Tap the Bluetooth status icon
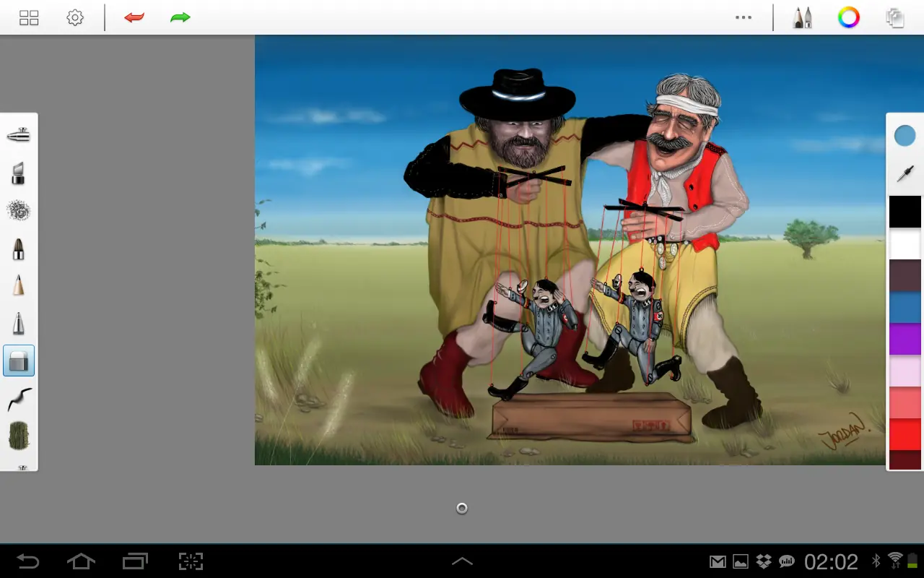Viewport: 924px width, 578px height. [x=876, y=561]
